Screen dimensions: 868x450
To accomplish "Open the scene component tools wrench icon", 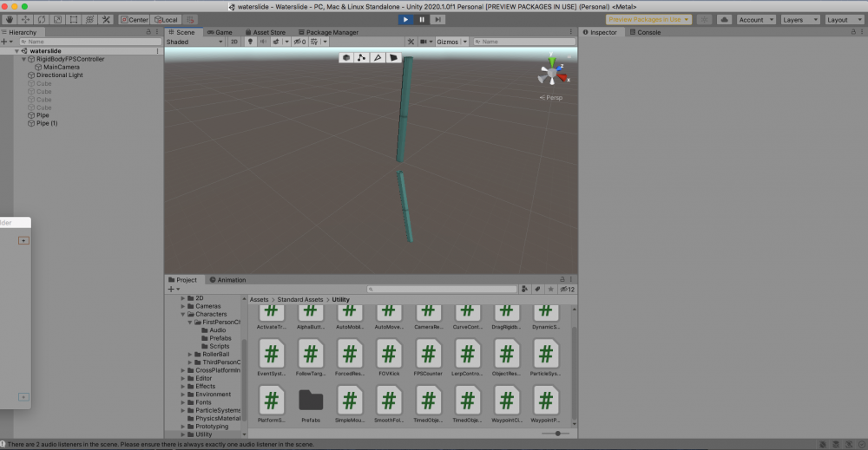I will tap(411, 42).
